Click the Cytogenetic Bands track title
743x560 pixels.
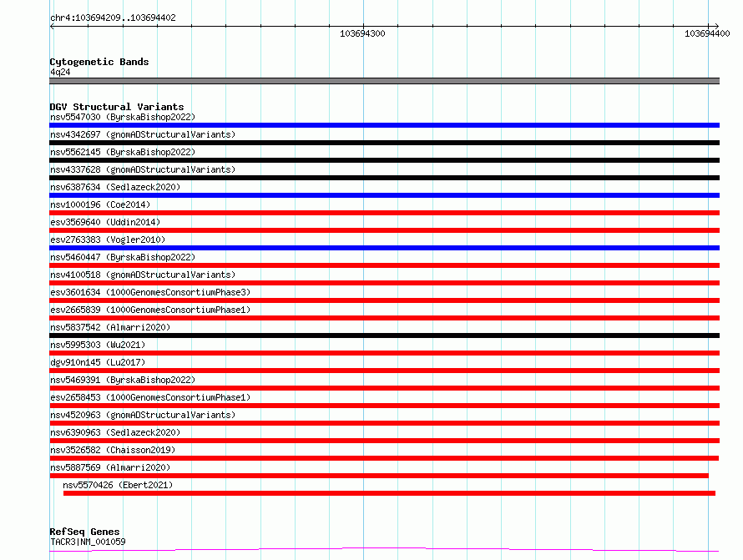pyautogui.click(x=99, y=62)
